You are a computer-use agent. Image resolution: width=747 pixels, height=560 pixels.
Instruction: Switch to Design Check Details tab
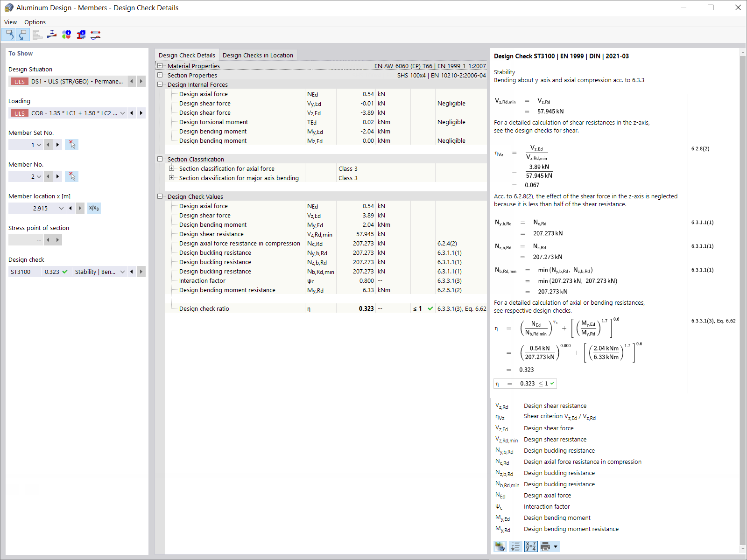pyautogui.click(x=187, y=55)
